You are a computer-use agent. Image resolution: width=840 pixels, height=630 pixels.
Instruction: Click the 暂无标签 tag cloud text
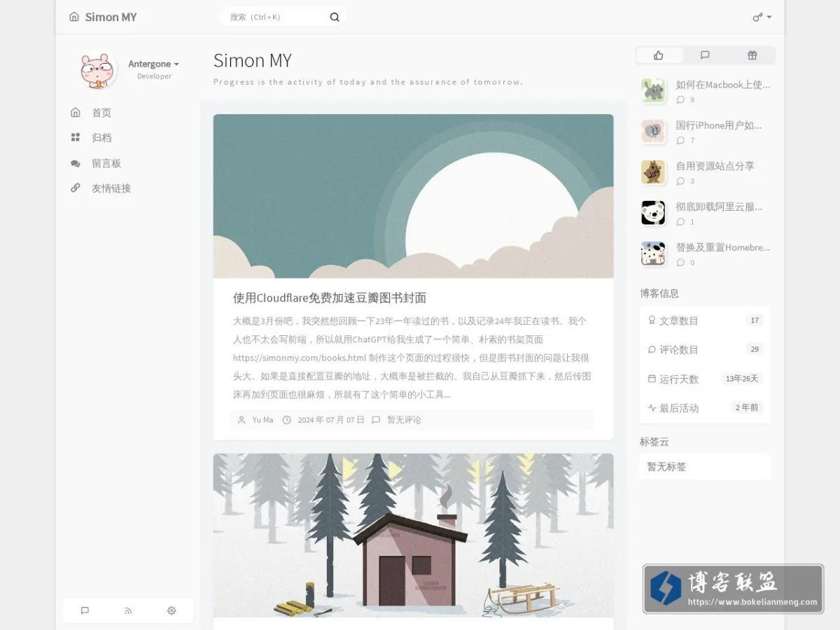point(666,466)
